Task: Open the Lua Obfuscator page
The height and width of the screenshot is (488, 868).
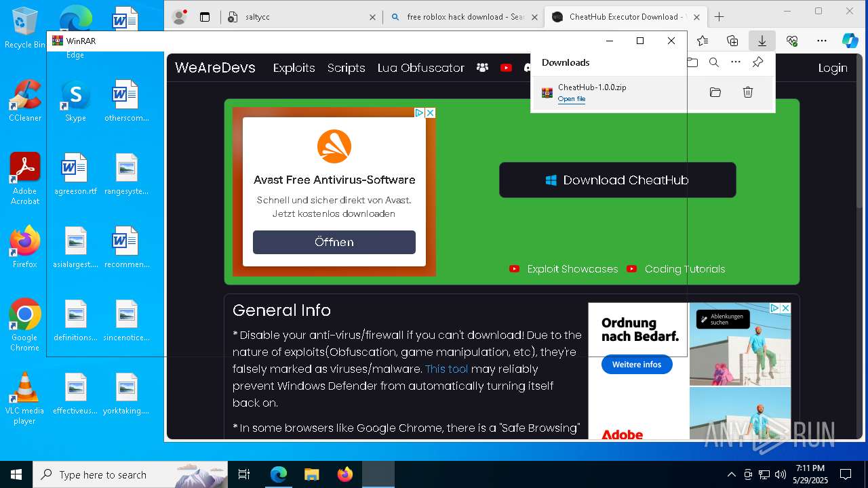Action: point(421,68)
